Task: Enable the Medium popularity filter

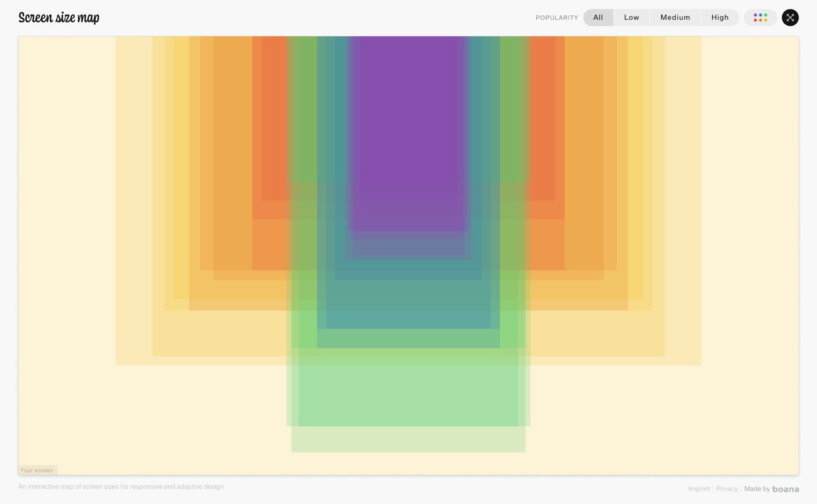Action: click(675, 17)
